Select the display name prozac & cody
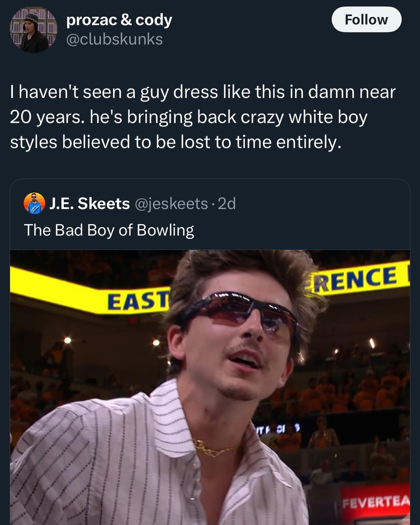420x525 pixels. (x=119, y=20)
